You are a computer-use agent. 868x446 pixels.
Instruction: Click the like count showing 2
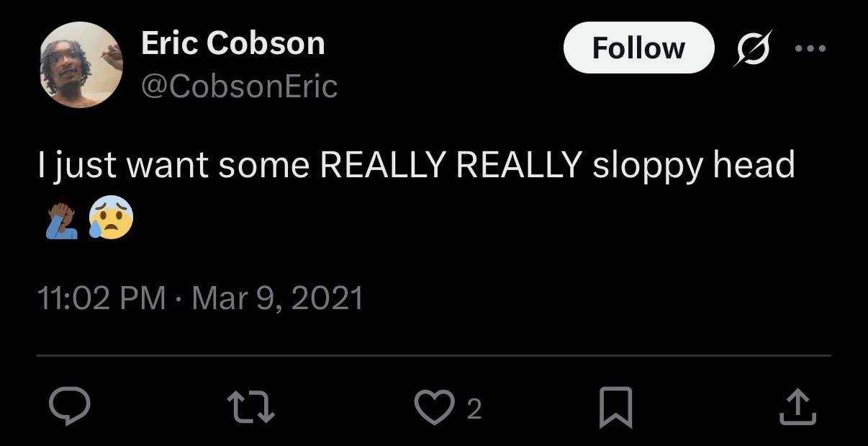click(474, 410)
